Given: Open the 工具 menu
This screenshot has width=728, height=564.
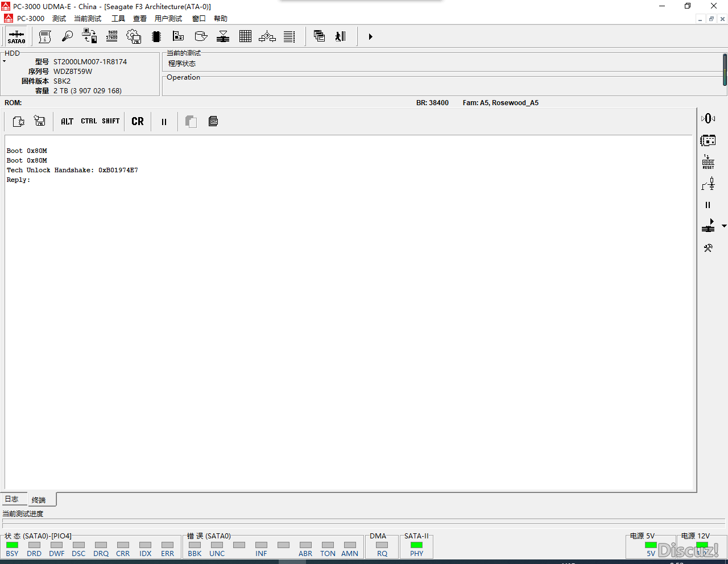Looking at the screenshot, I should tap(118, 19).
